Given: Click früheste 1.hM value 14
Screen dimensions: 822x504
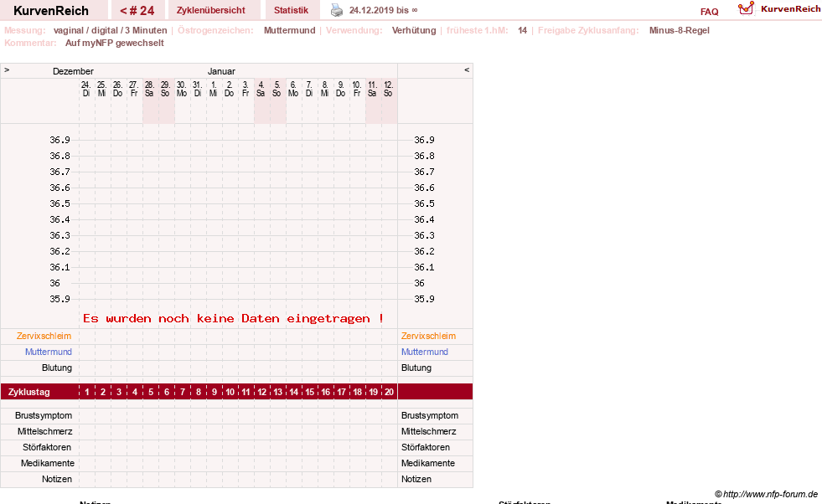Looking at the screenshot, I should tap(522, 30).
